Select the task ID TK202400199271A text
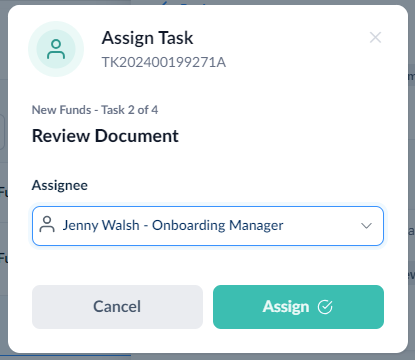The height and width of the screenshot is (360, 415). pyautogui.click(x=164, y=62)
